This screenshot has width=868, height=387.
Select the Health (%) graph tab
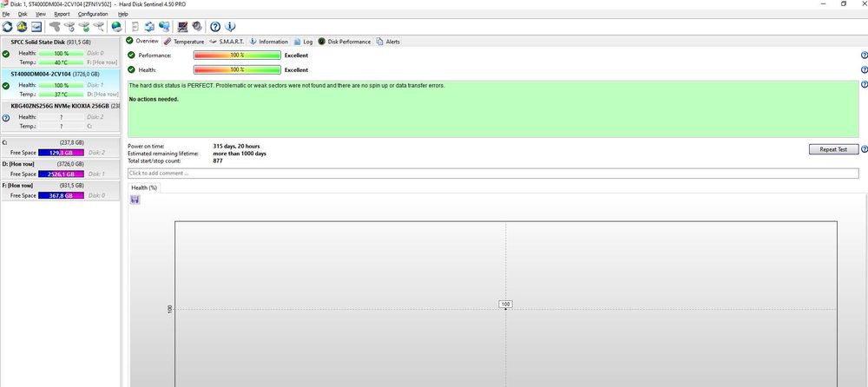[144, 187]
